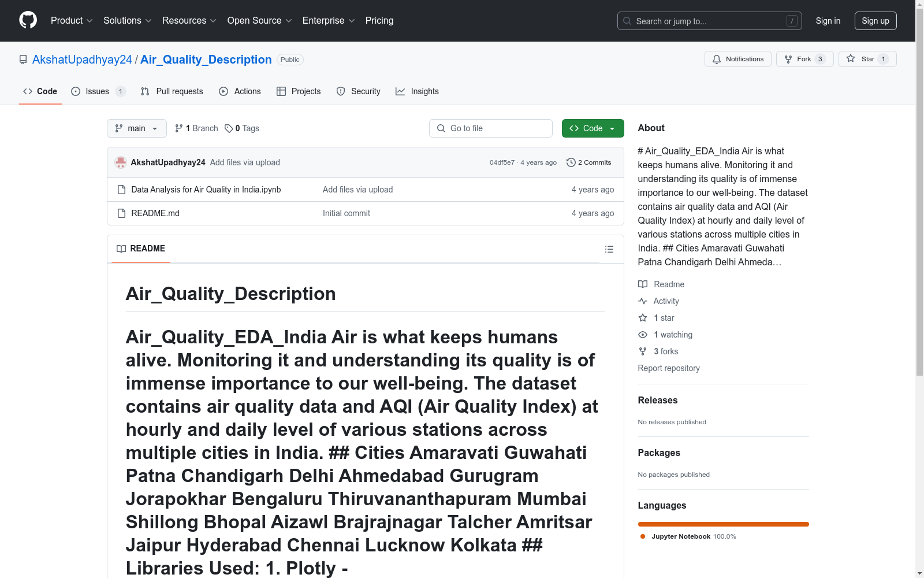The height and width of the screenshot is (578, 924).
Task: Click the tag icon beside 0 Tags
Action: 229,128
